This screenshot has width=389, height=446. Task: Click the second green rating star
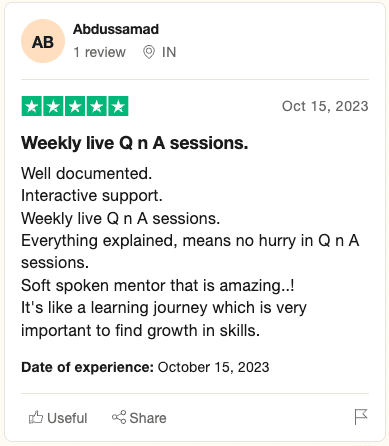coord(53,106)
